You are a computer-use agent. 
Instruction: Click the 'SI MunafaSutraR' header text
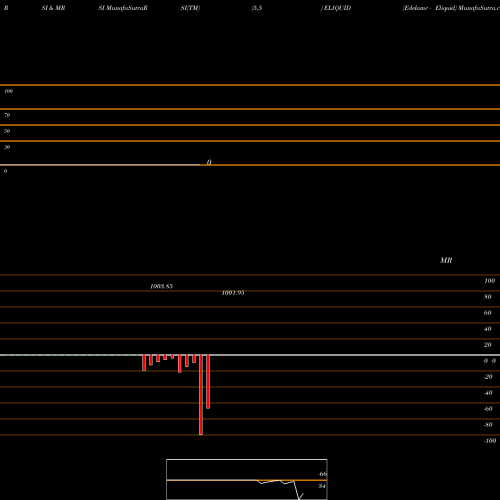[x=123, y=8]
